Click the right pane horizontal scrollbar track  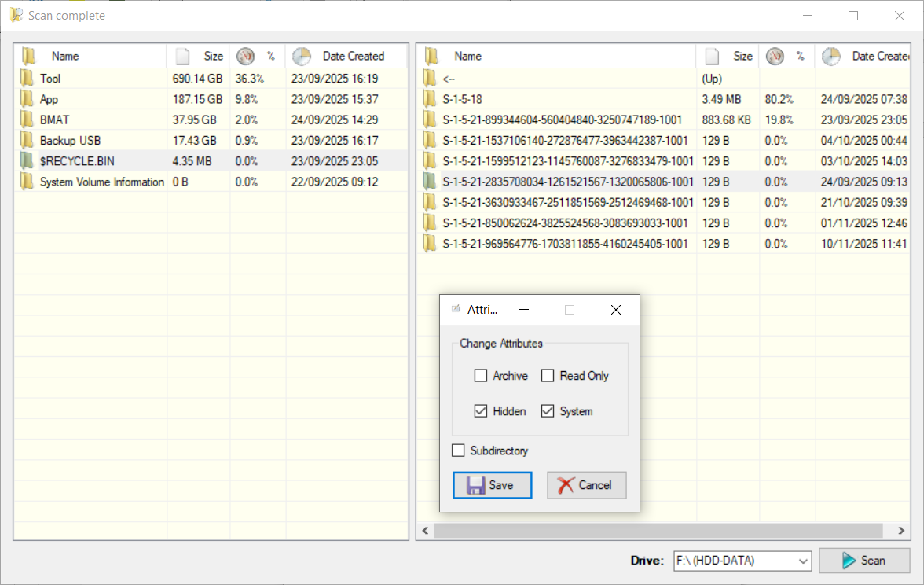(x=786, y=532)
